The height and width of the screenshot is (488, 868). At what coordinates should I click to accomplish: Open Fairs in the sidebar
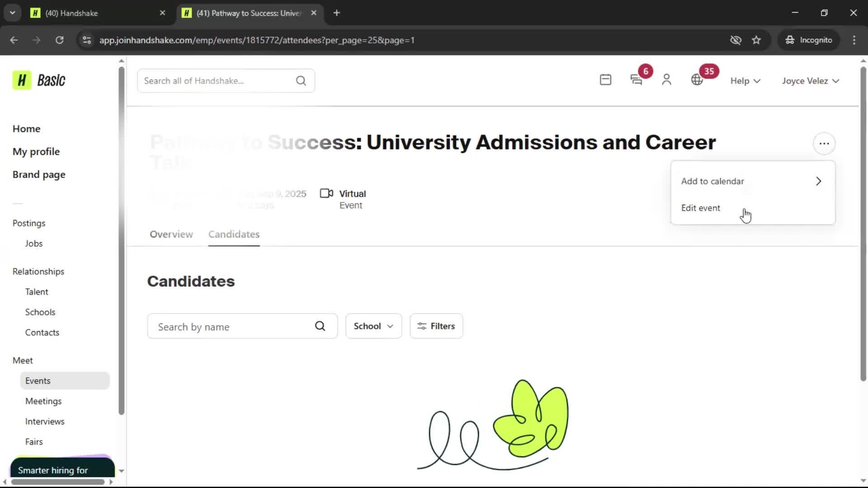(34, 442)
